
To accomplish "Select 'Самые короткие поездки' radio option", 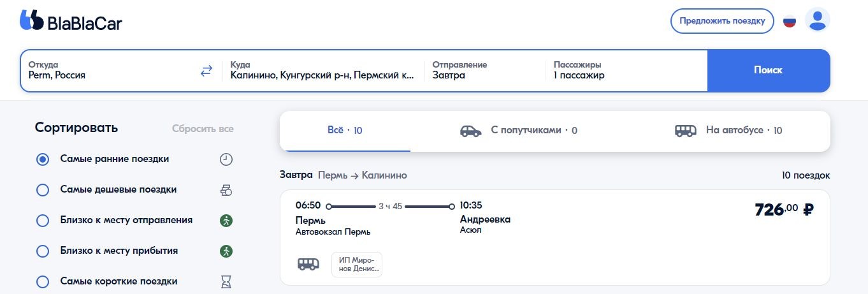I will point(43,282).
